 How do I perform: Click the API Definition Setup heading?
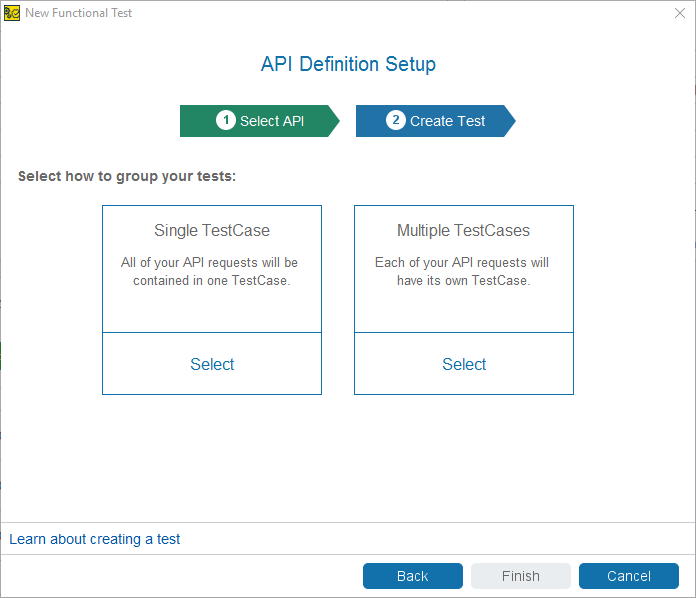coord(348,64)
